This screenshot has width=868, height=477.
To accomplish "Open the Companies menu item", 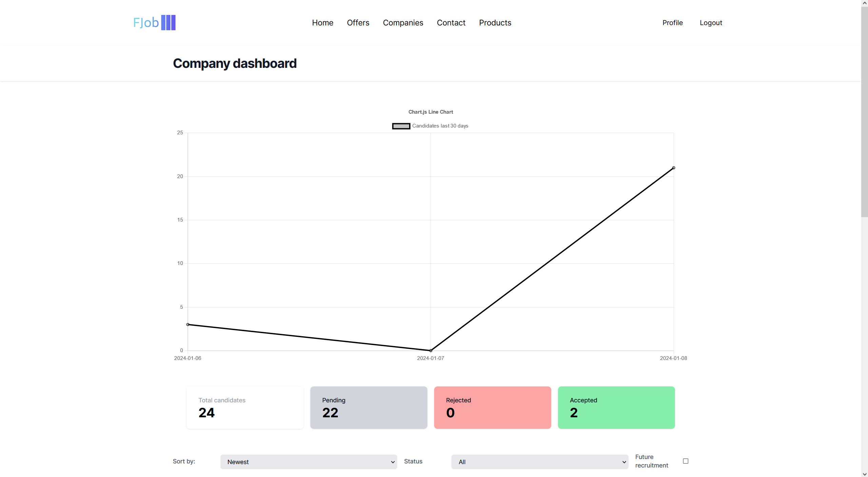I will (x=403, y=22).
